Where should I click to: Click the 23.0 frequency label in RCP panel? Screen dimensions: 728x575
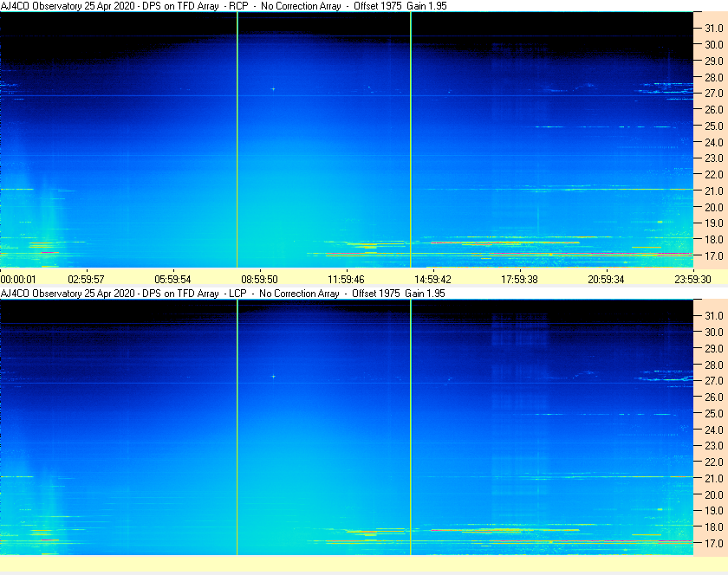click(x=714, y=158)
